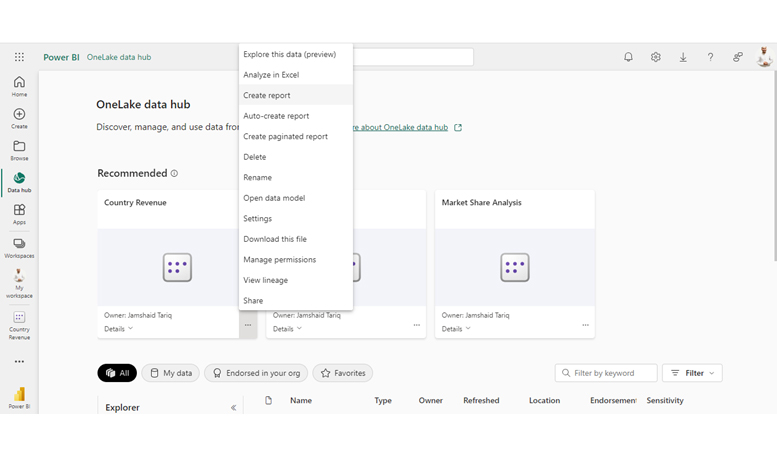This screenshot has height=462, width=777.
Task: Select Open data model
Action: pos(296,198)
